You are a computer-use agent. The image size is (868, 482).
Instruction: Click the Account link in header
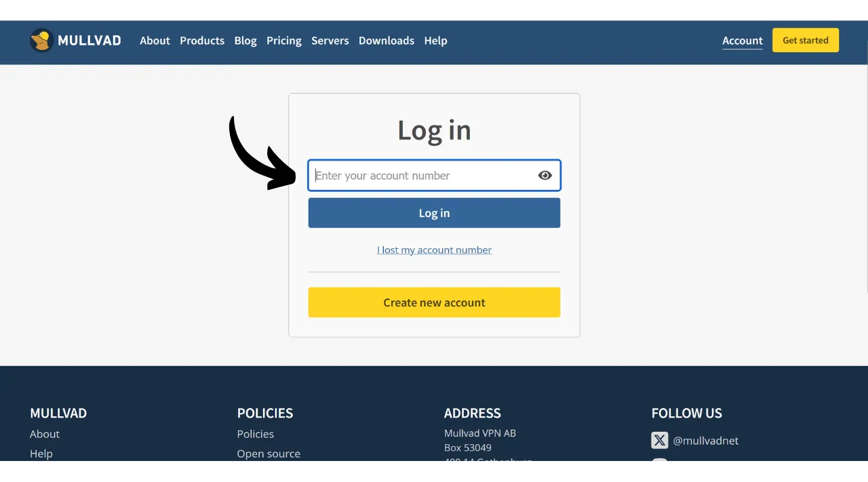(742, 41)
